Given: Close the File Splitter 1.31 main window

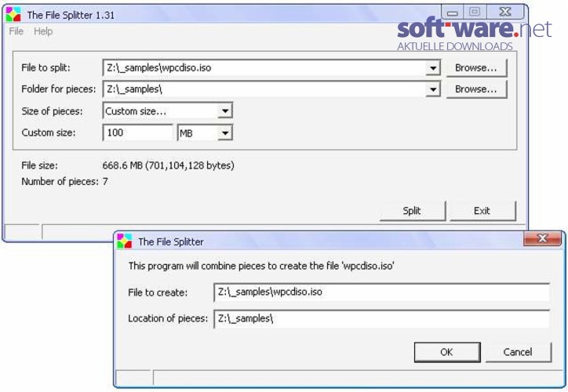Looking at the screenshot, I should pos(505,12).
